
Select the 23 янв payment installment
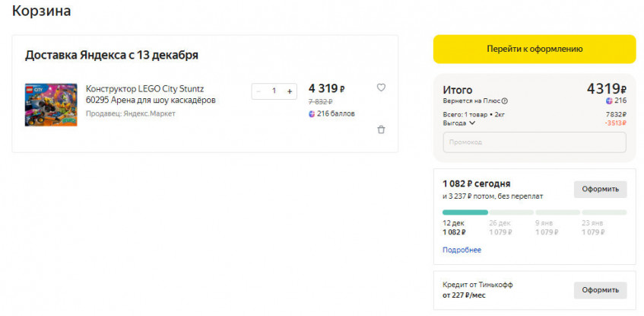(x=594, y=227)
